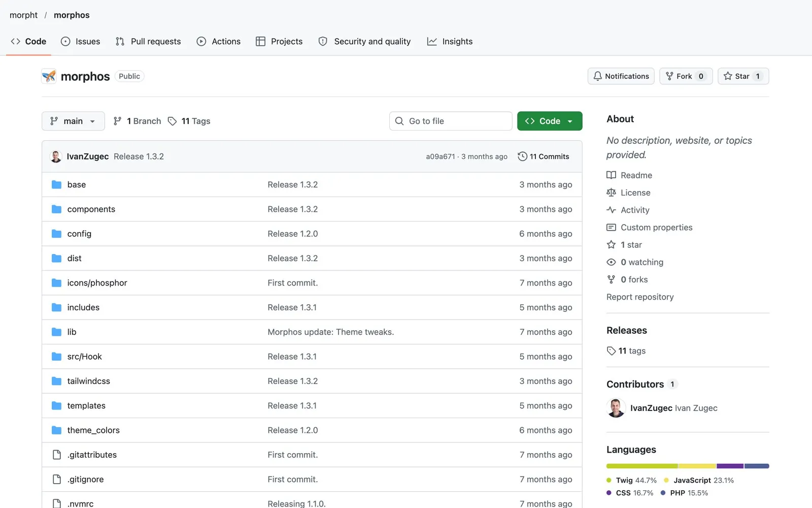This screenshot has width=812, height=508.
Task: Click the License scale icon
Action: [611, 193]
